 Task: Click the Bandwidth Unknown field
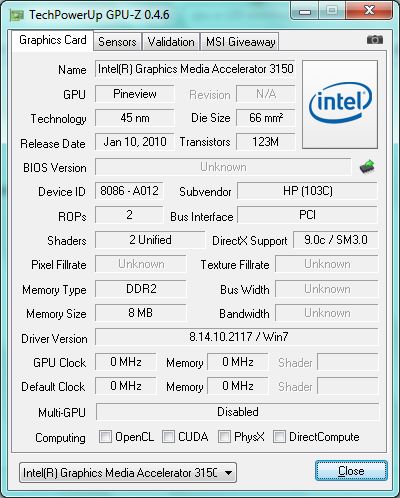(327, 313)
